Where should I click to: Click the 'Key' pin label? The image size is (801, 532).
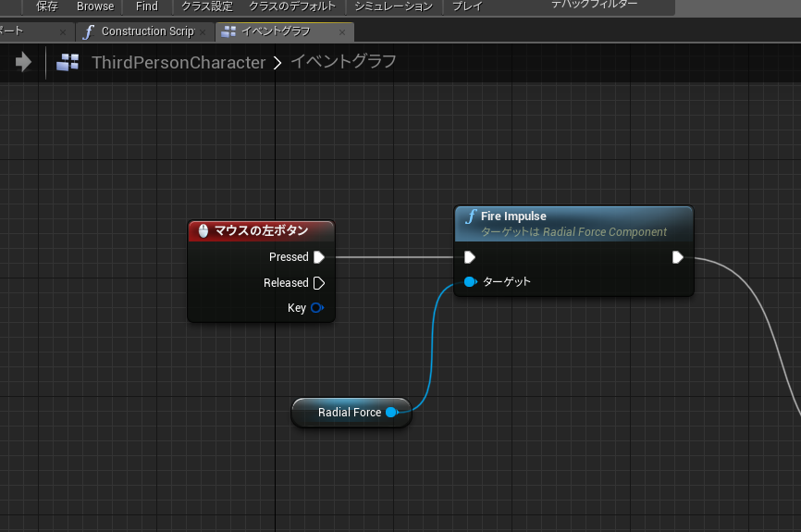(296, 308)
